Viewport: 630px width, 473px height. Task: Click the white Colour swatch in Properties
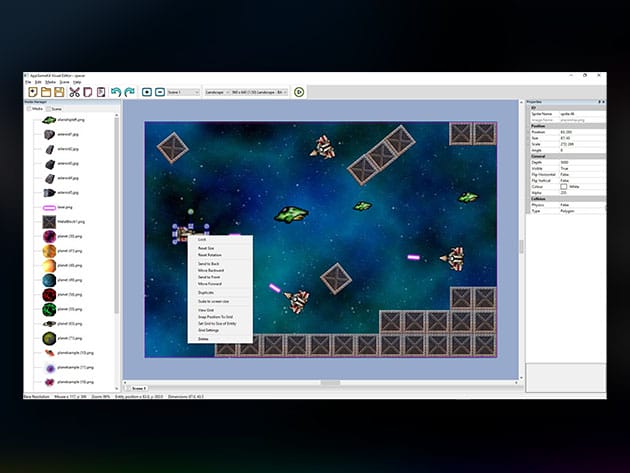[x=564, y=186]
